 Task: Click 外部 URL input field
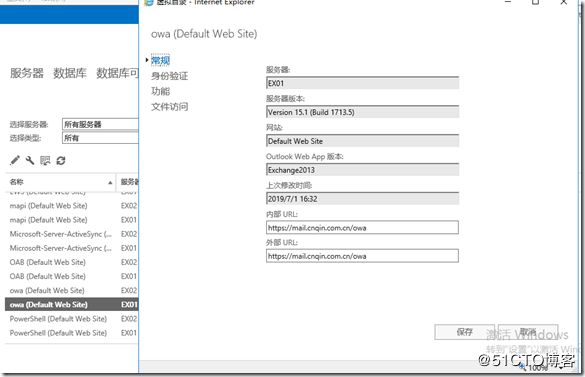(x=362, y=256)
